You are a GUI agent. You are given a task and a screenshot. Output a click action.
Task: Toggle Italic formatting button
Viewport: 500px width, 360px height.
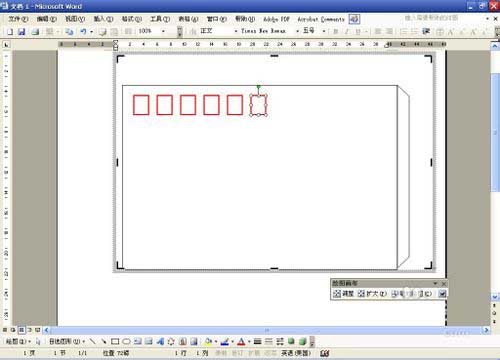[347, 31]
